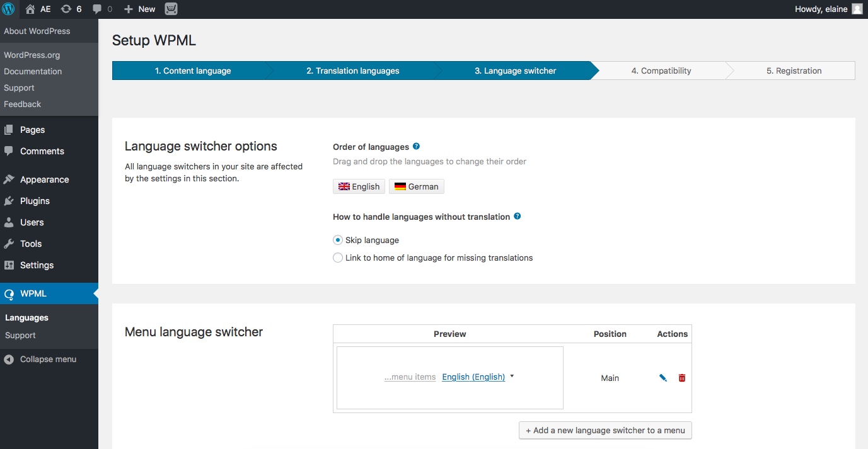
Task: Select step 3 Language switcher
Action: click(515, 71)
